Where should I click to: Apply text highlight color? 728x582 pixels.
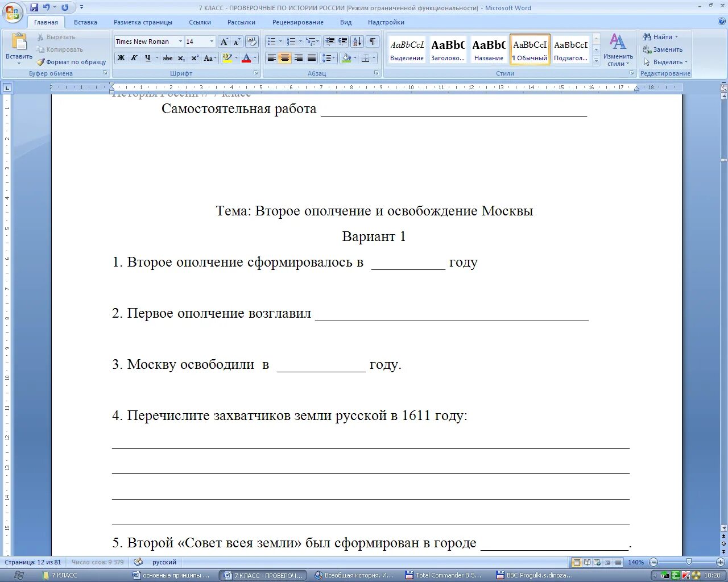point(227,58)
